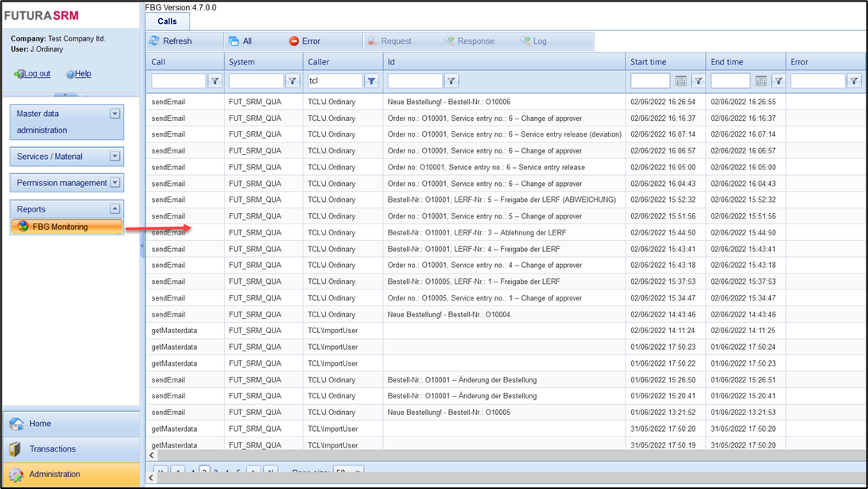Filter by Error calls in toolbar
The height and width of the screenshot is (489, 868).
[x=304, y=41]
